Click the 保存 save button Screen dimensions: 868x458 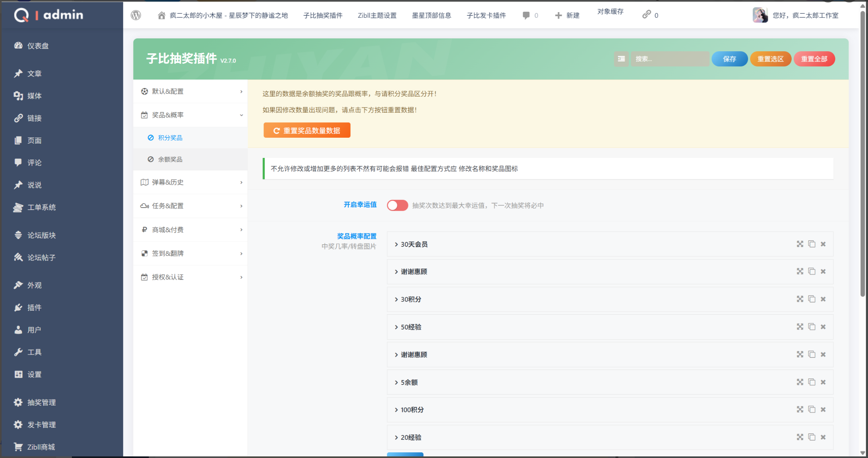(x=730, y=59)
